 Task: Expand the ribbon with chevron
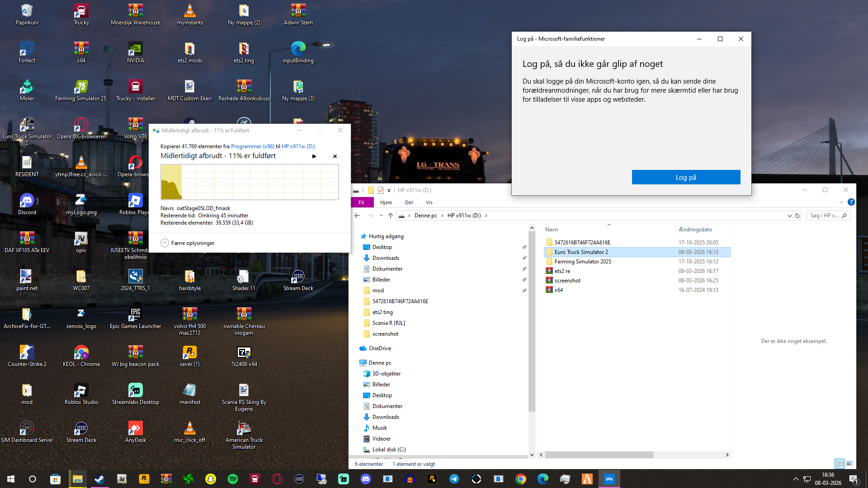841,202
